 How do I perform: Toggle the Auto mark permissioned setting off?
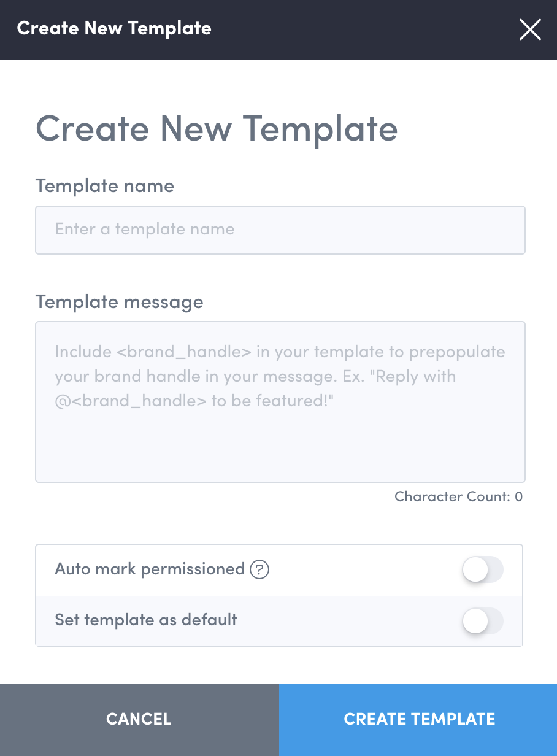pos(482,569)
